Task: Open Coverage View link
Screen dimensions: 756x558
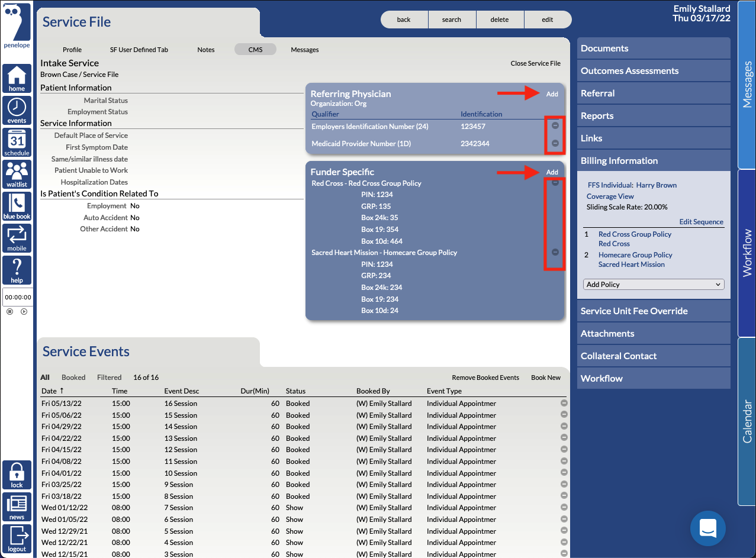Action: [610, 196]
